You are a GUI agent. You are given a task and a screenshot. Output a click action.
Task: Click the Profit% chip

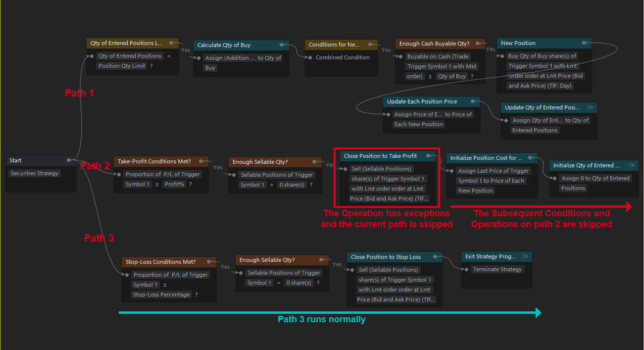pyautogui.click(x=174, y=184)
